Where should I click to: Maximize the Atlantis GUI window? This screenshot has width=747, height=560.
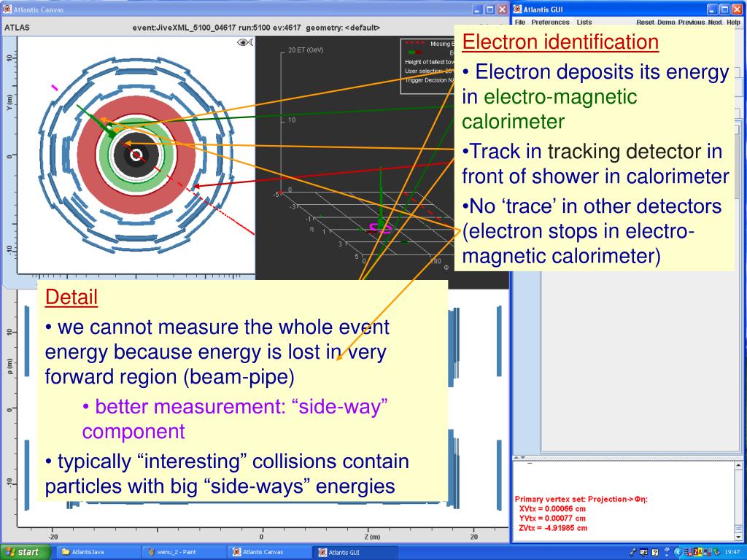[x=724, y=9]
